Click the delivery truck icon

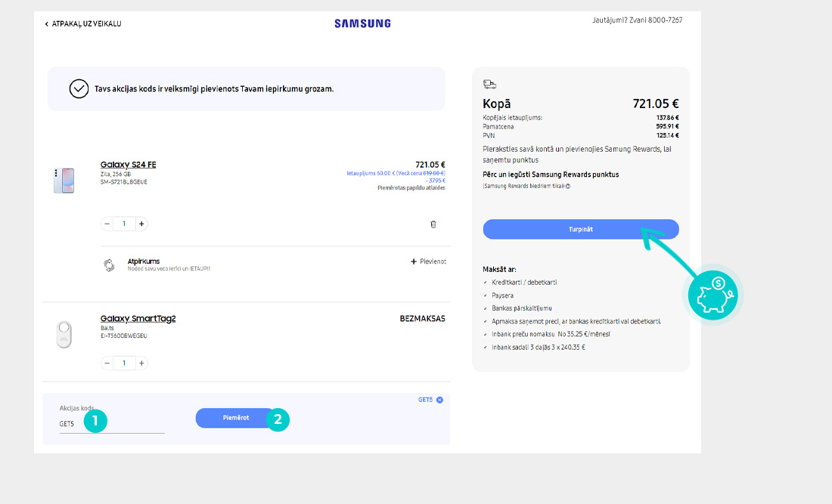click(x=489, y=85)
